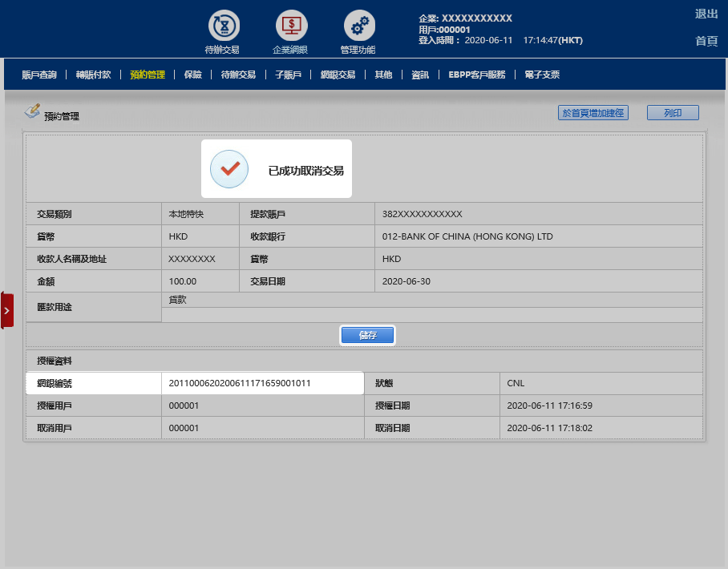Image resolution: width=728 pixels, height=569 pixels.
Task: Open the 企業網銀 monitor icon
Action: 291,26
